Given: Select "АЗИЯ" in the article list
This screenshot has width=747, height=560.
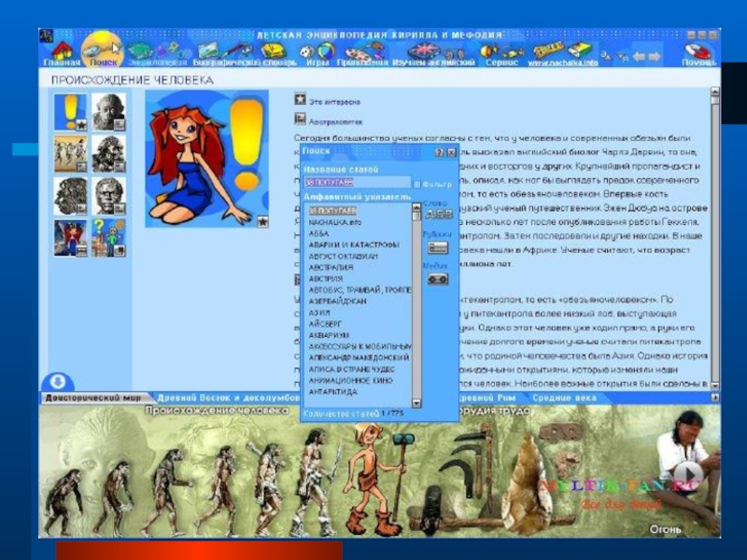Looking at the screenshot, I should [319, 313].
